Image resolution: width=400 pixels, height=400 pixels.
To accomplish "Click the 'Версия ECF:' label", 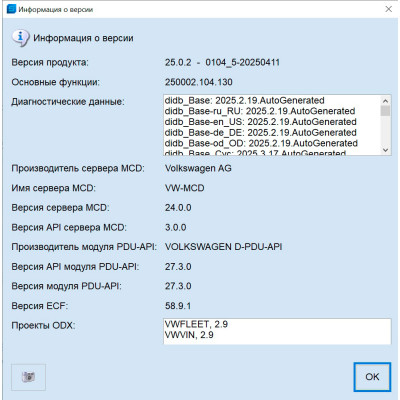I will (x=40, y=306).
